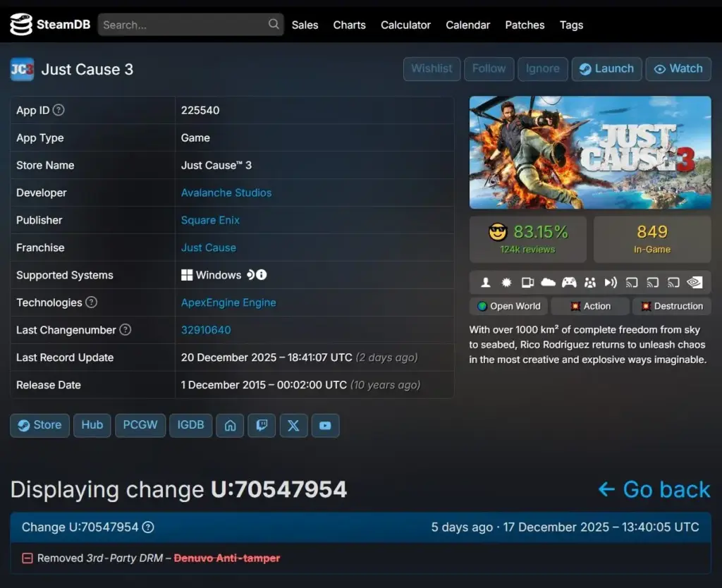Toggle Follow for Just Cause 3
The image size is (722, 588).
489,69
